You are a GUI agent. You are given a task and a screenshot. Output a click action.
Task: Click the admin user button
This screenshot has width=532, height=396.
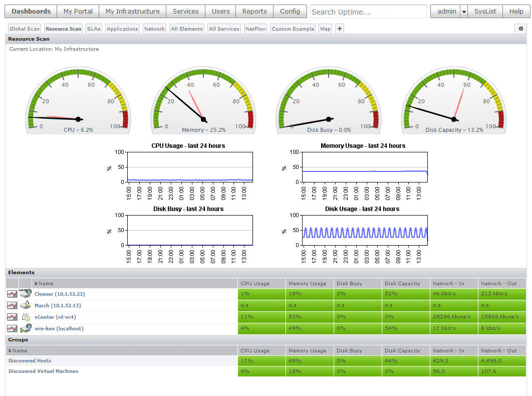pos(446,11)
